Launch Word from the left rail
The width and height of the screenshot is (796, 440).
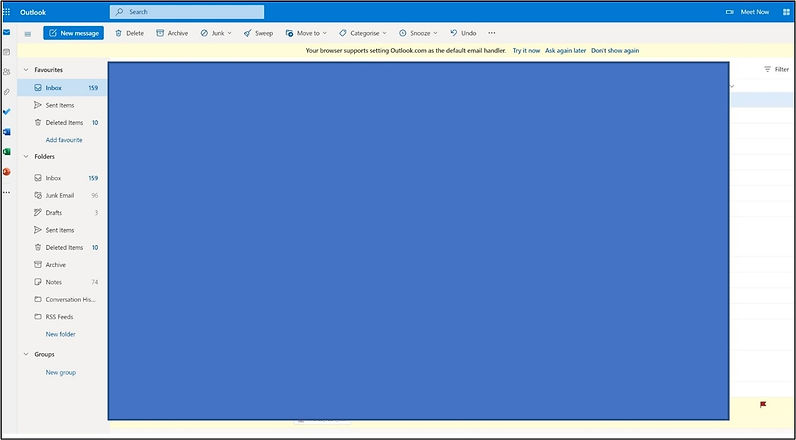pyautogui.click(x=7, y=132)
